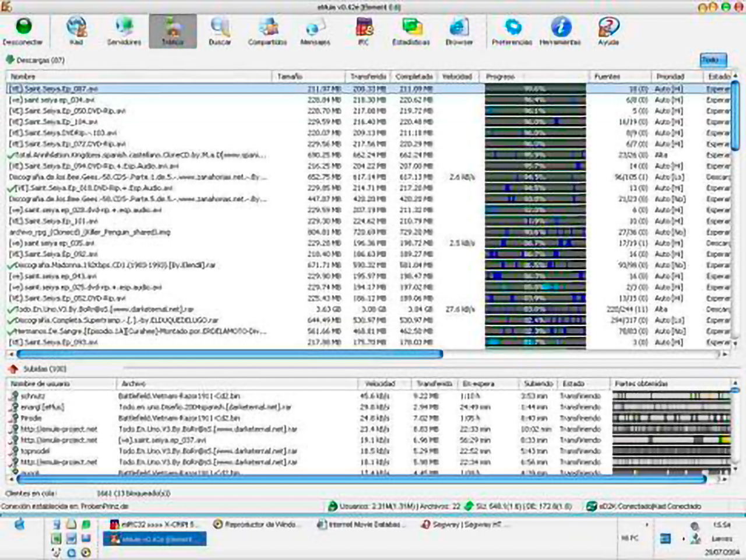The image size is (746, 560).
Task: Select upload user topmodel
Action: (x=368, y=451)
